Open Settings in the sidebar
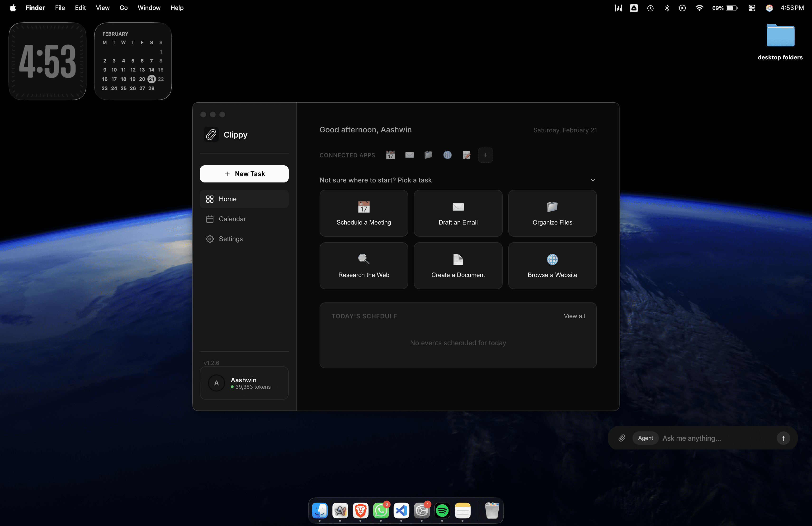Screen dimensions: 812x526 231,239
